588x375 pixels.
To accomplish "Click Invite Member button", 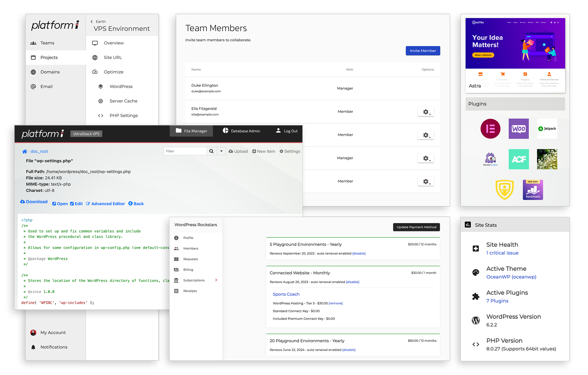I will [x=423, y=51].
